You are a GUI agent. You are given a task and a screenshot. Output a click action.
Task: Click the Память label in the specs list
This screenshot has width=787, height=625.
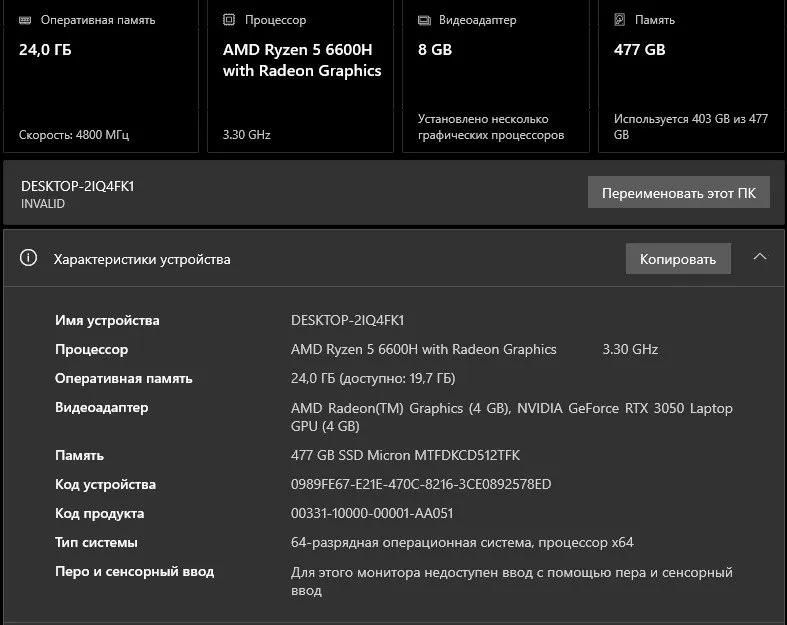(79, 455)
